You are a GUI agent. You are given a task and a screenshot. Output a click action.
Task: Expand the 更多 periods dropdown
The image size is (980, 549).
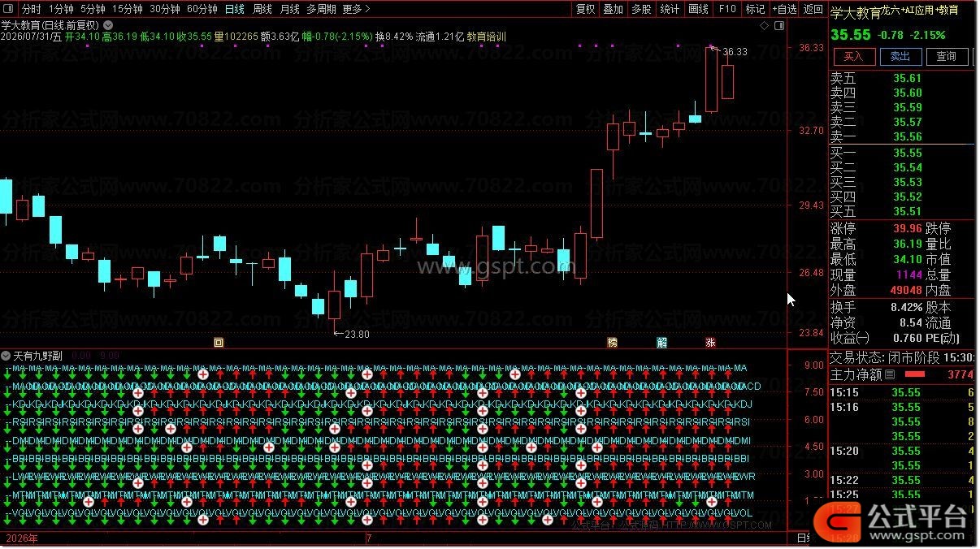point(356,9)
